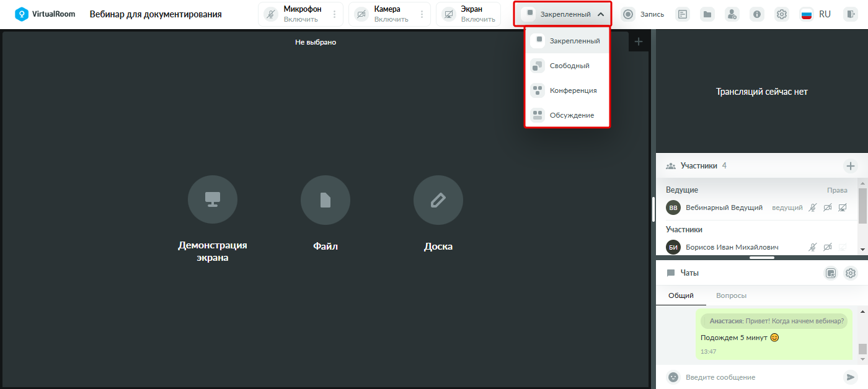Toggle camera for Борисов Иван Михайлович
This screenshot has width=868, height=389.
point(828,247)
